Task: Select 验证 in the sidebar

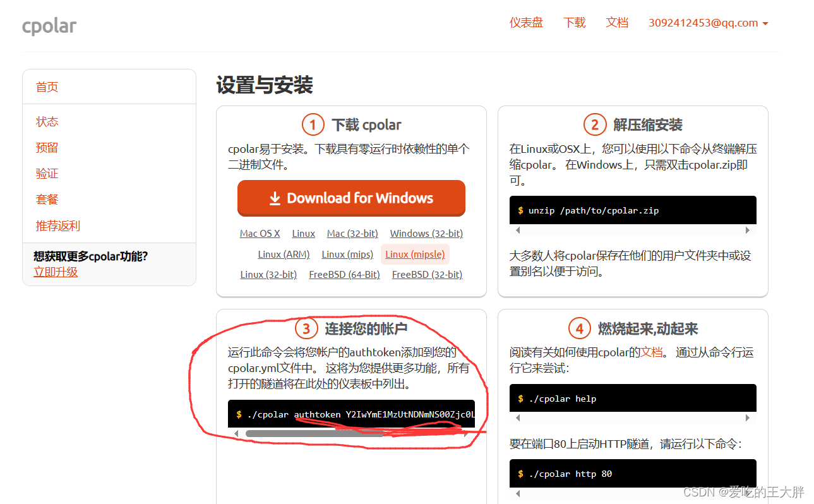Action: 47,173
